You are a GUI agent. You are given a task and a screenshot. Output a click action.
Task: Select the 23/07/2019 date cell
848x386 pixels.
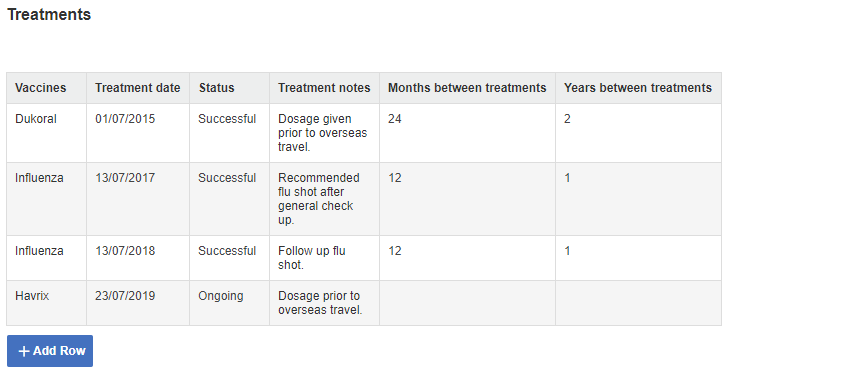138,303
